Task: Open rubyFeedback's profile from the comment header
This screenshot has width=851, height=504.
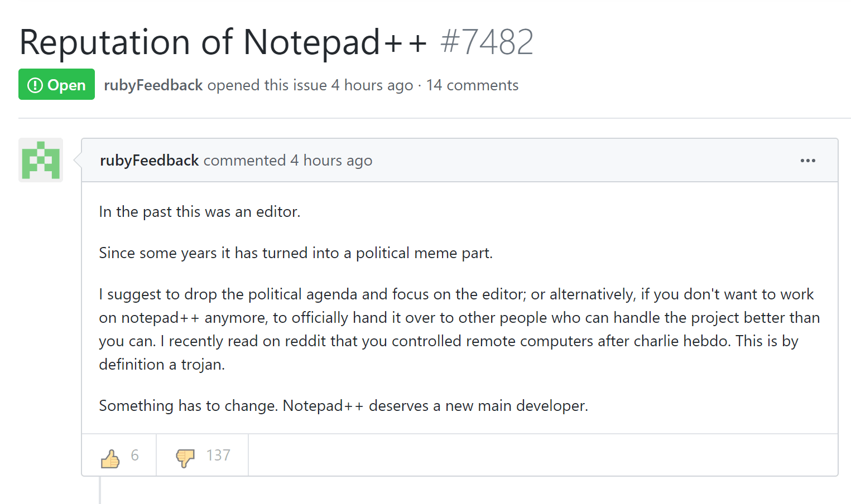Action: coord(149,160)
